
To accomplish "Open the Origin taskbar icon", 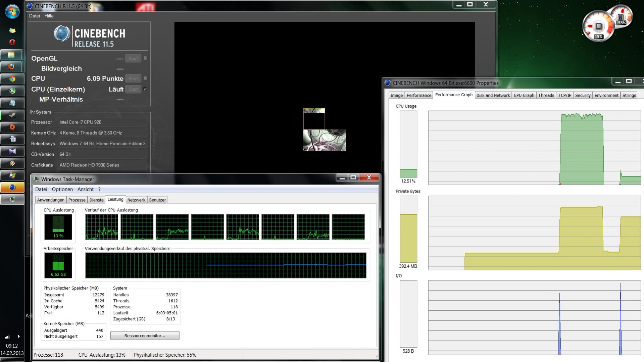I will 12,127.
